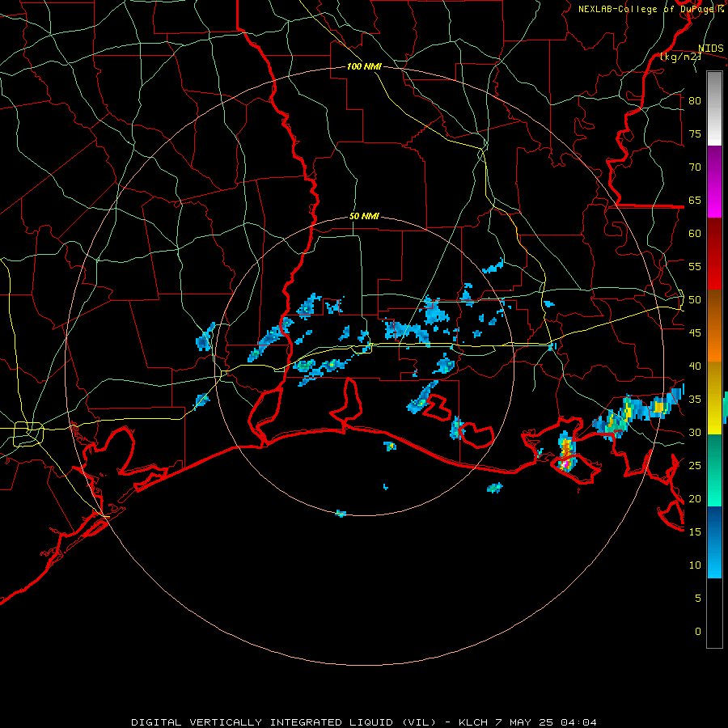This screenshot has height=728, width=728.
Task: Click the 30 value on the color scale
Action: [695, 433]
